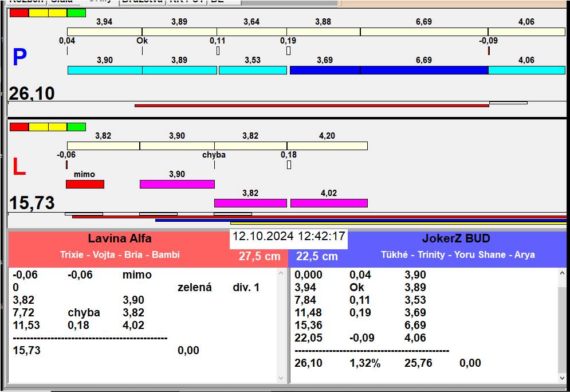This screenshot has height=392, width=570.
Task: Click the red start light in P lane
Action: pyautogui.click(x=19, y=13)
